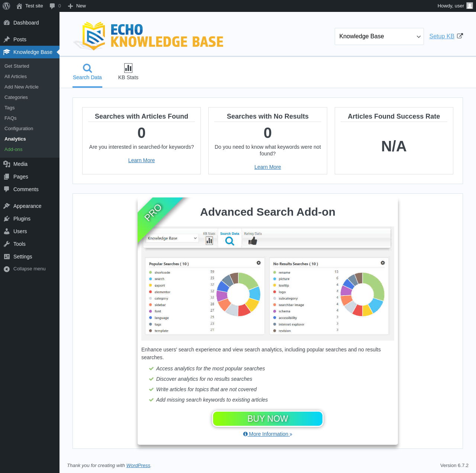
Task: Click the Collapse menu label
Action: click(x=29, y=269)
